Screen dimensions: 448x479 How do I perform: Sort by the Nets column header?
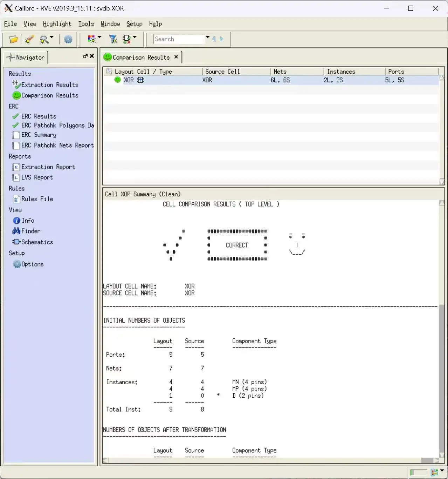point(297,71)
